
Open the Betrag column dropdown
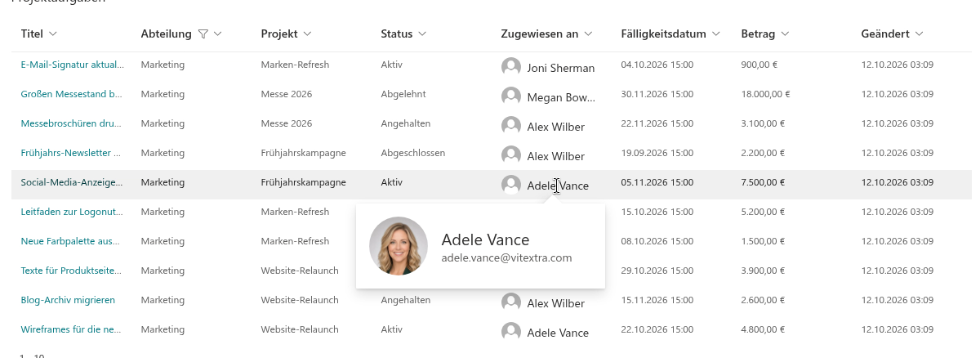pyautogui.click(x=785, y=34)
